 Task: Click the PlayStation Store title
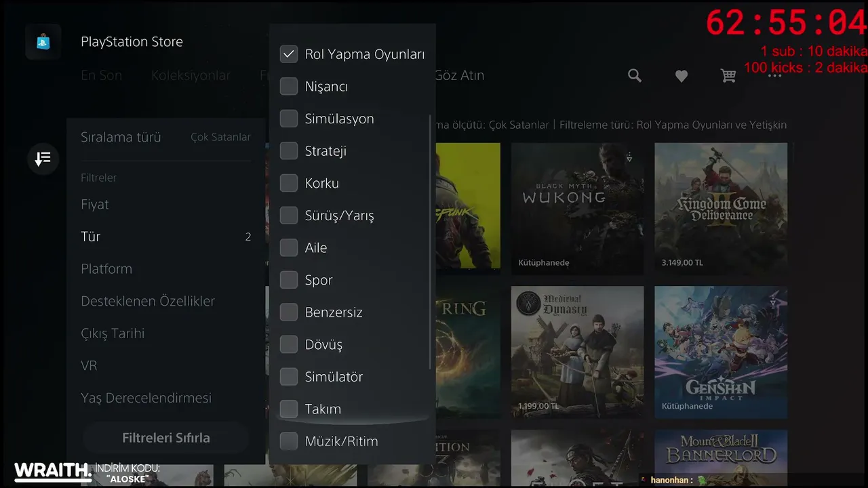(x=132, y=42)
